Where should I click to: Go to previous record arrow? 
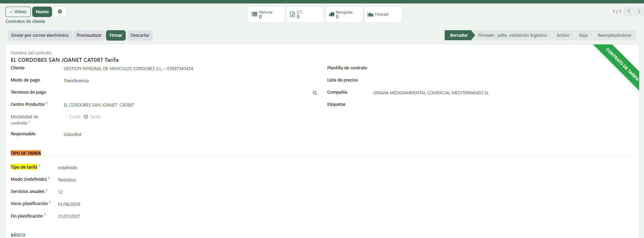pos(629,11)
